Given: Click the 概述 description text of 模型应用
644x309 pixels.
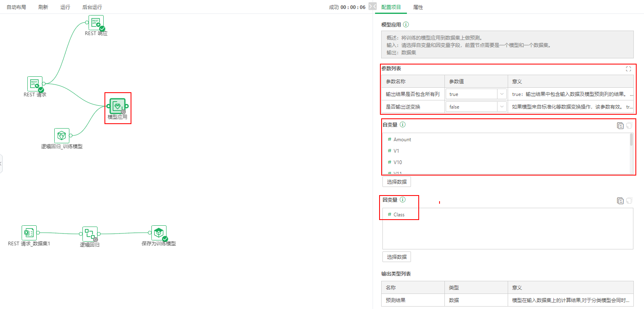Looking at the screenshot, I should pyautogui.click(x=435, y=38).
